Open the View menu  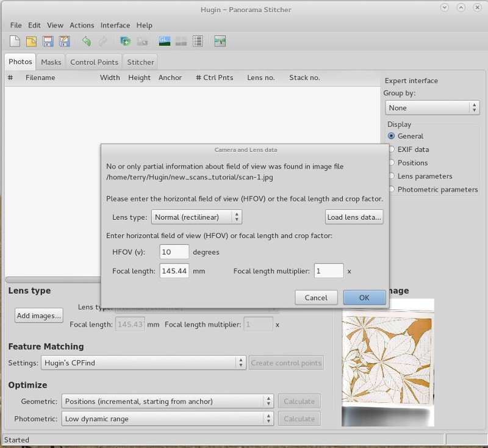(55, 25)
